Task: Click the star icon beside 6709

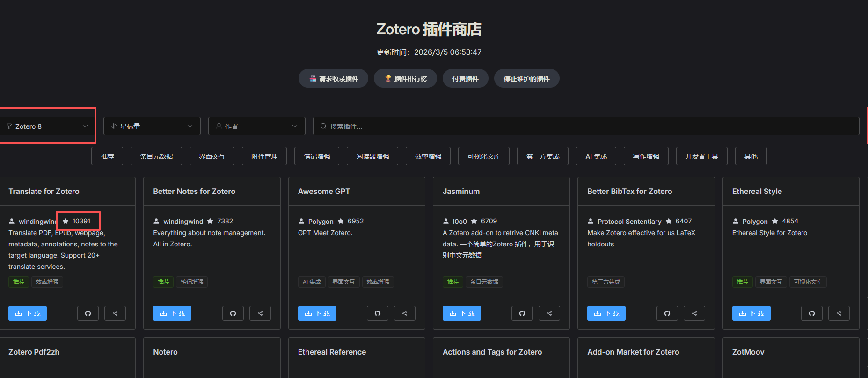Action: (474, 221)
